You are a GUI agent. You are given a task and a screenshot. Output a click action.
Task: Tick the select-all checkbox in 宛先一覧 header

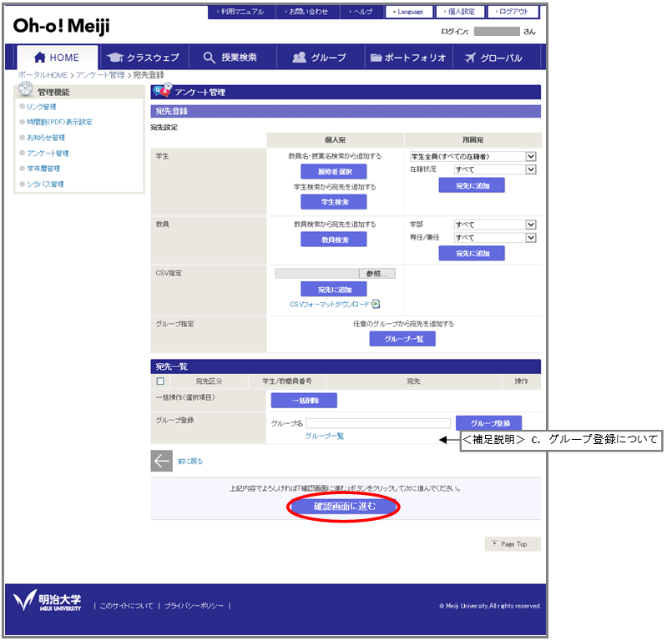pyautogui.click(x=160, y=381)
